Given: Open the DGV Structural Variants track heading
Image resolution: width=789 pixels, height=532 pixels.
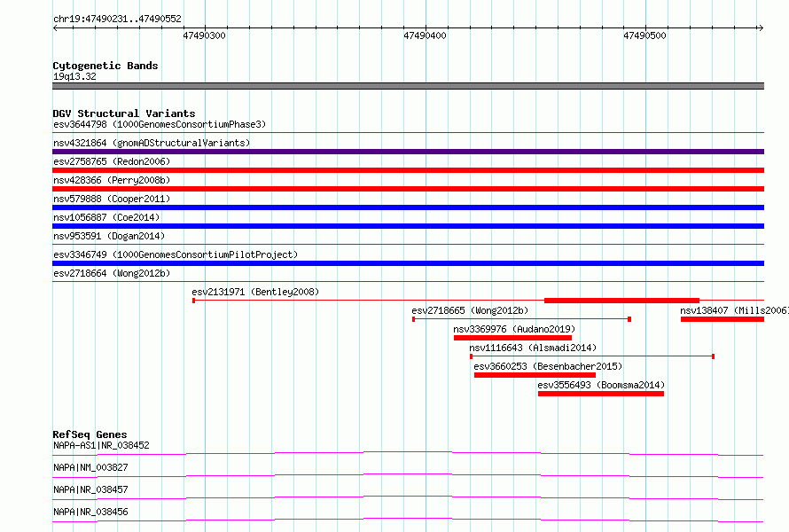Looking at the screenshot, I should [124, 113].
